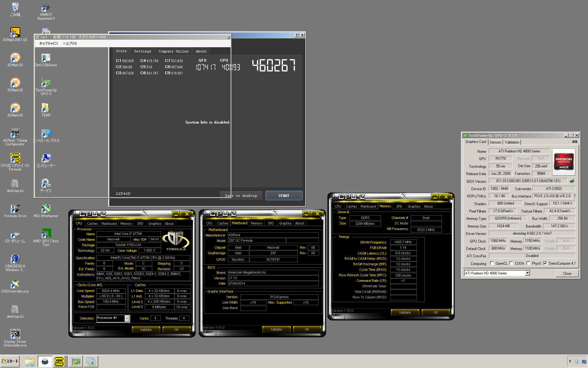Toggle OpenCL checkbox in GPU-Z

tap(492, 263)
